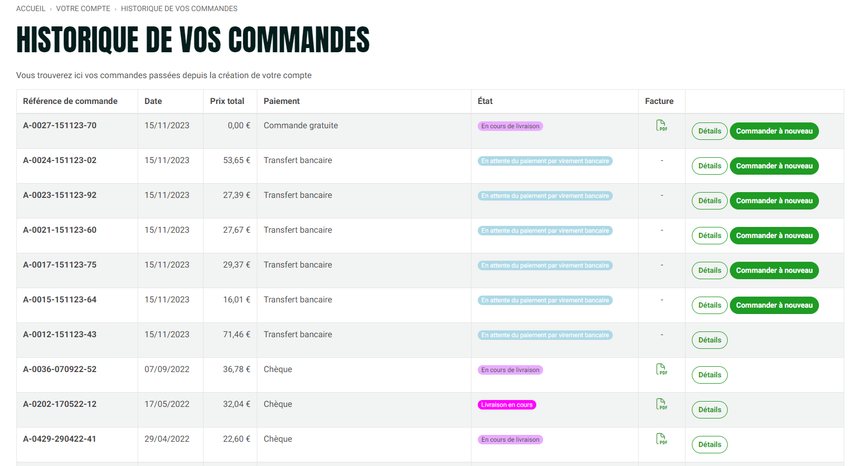Click the 36,78 € total price
The width and height of the screenshot is (868, 466).
pos(237,369)
